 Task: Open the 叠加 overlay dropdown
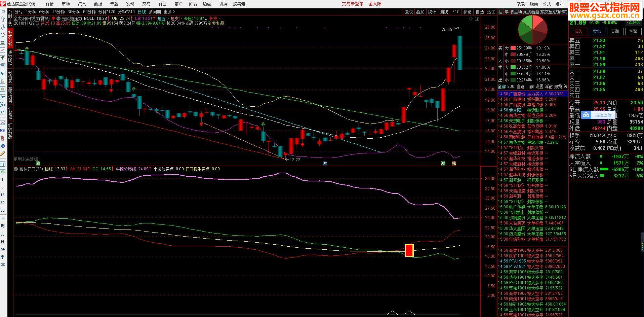pos(420,12)
